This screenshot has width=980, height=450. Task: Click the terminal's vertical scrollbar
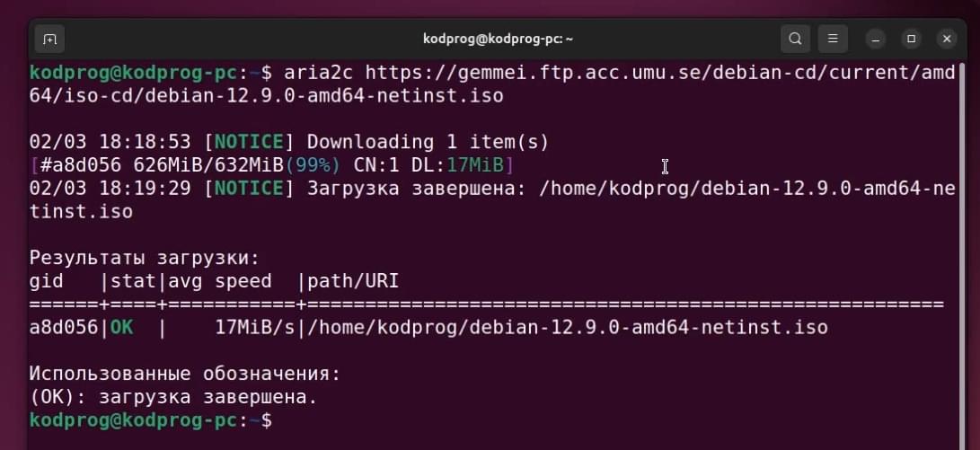(x=963, y=250)
